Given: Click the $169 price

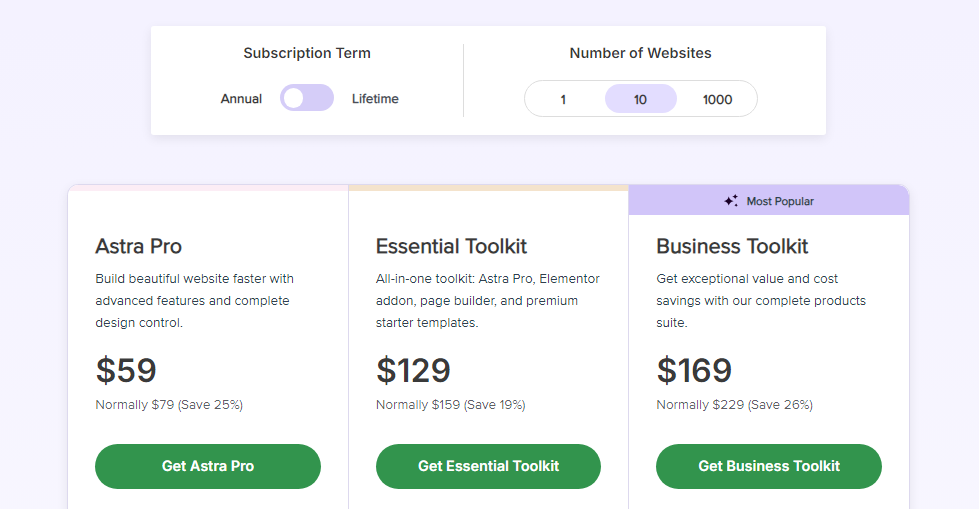Looking at the screenshot, I should click(694, 370).
